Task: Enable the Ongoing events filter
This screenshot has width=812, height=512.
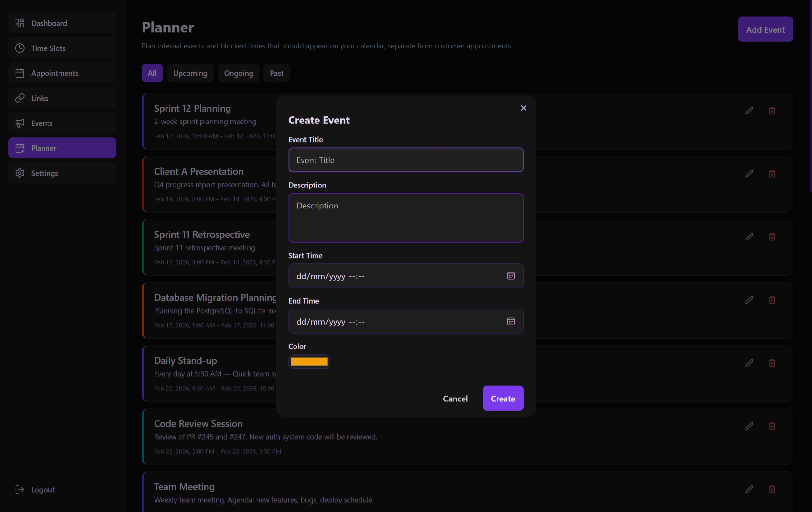Action: pos(239,73)
